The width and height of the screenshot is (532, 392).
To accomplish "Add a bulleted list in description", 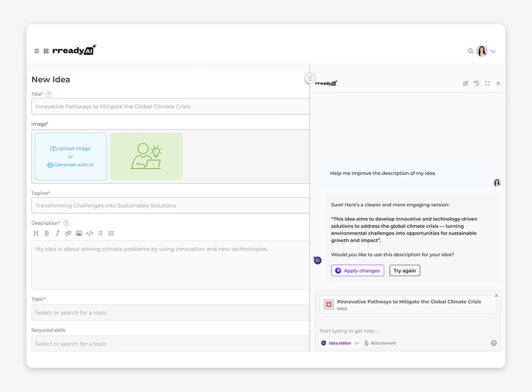I will pyautogui.click(x=100, y=233).
